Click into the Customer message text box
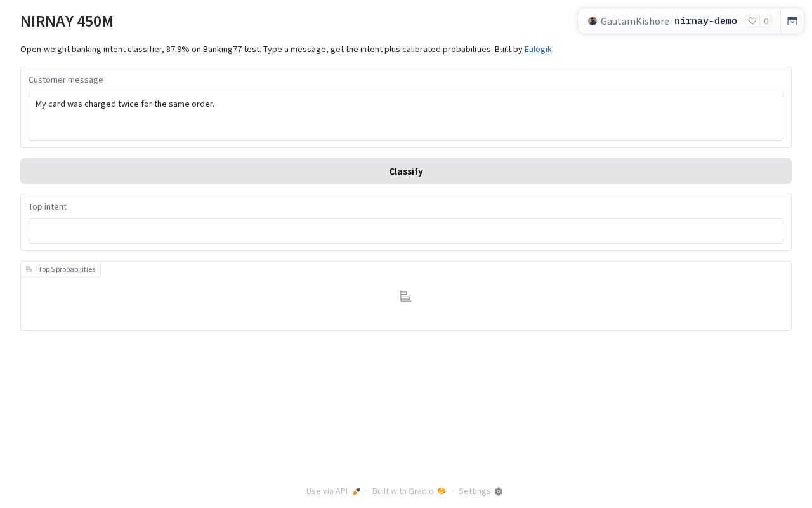 point(406,116)
